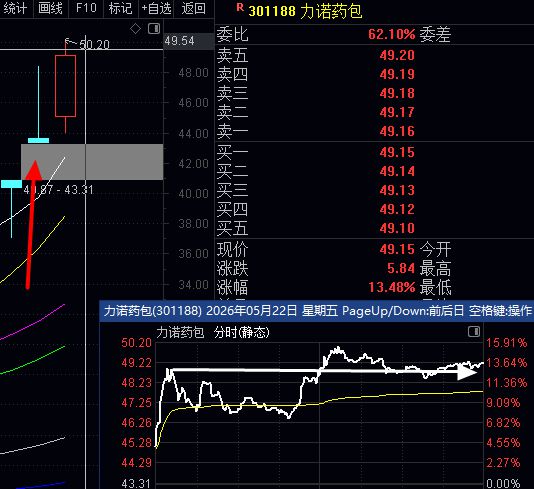Click the 今开 label
The width and height of the screenshot is (534, 489).
435,249
